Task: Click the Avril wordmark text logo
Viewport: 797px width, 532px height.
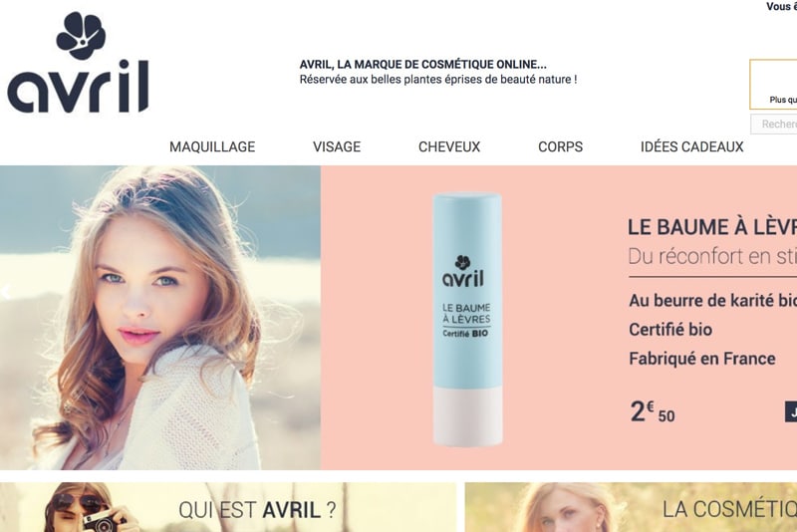Action: tap(78, 87)
